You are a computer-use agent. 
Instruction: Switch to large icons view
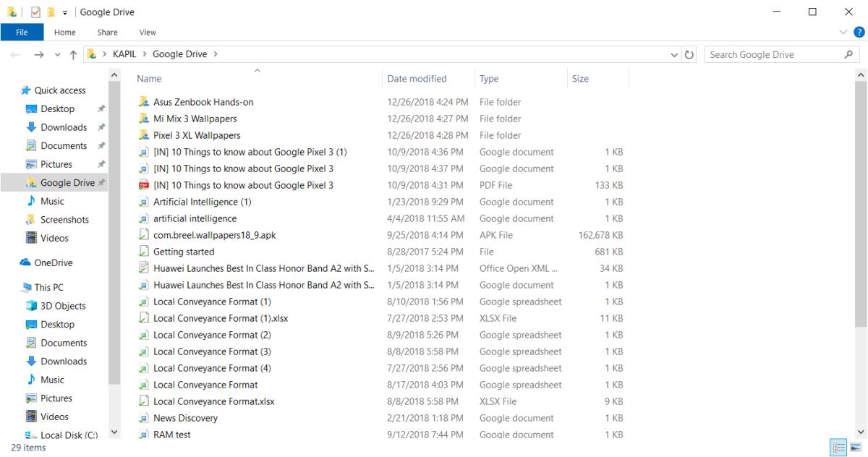tap(856, 448)
